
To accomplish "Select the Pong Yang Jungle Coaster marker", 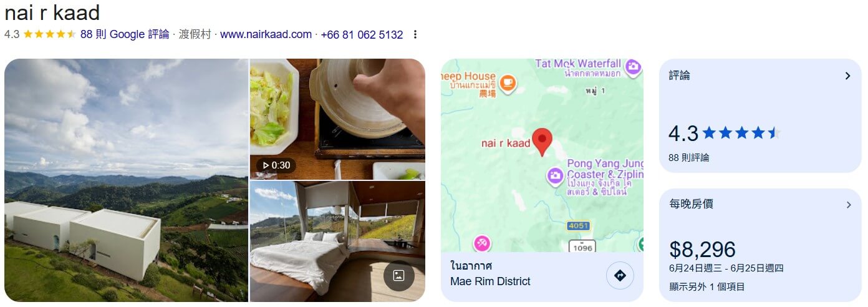I will pos(555,177).
